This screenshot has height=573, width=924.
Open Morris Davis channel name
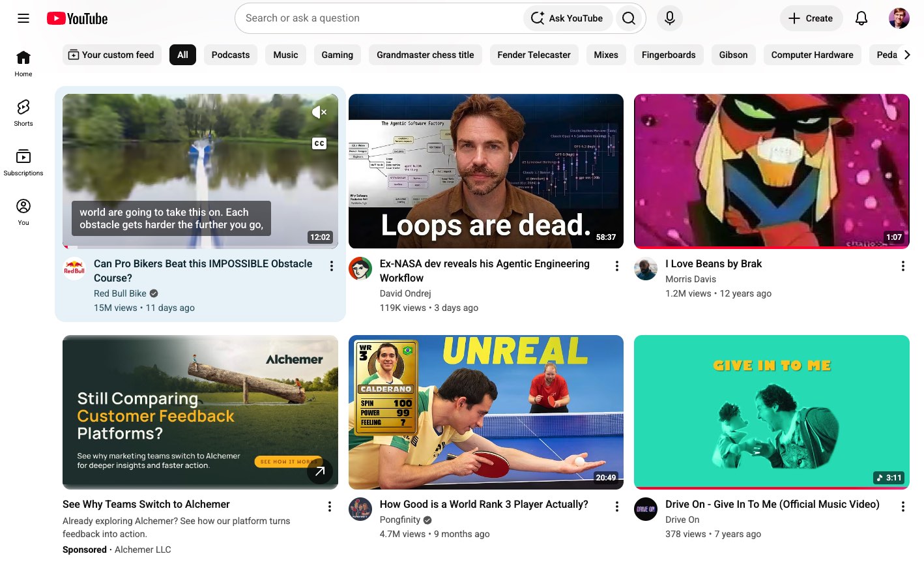click(691, 279)
